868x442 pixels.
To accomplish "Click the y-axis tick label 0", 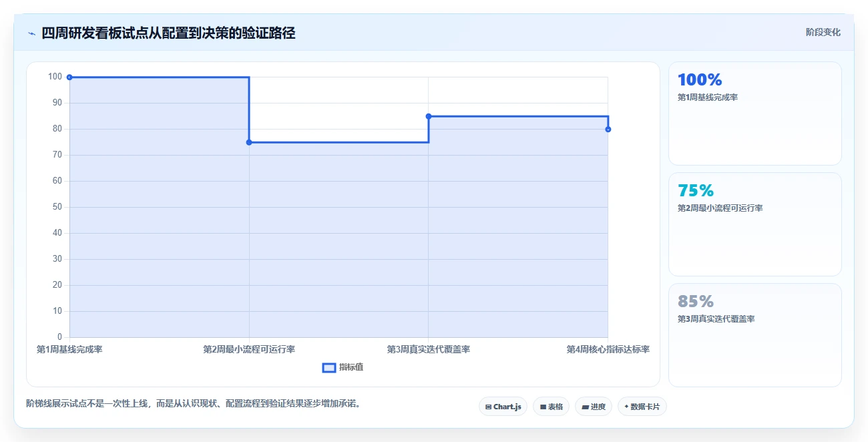I will pyautogui.click(x=59, y=337).
